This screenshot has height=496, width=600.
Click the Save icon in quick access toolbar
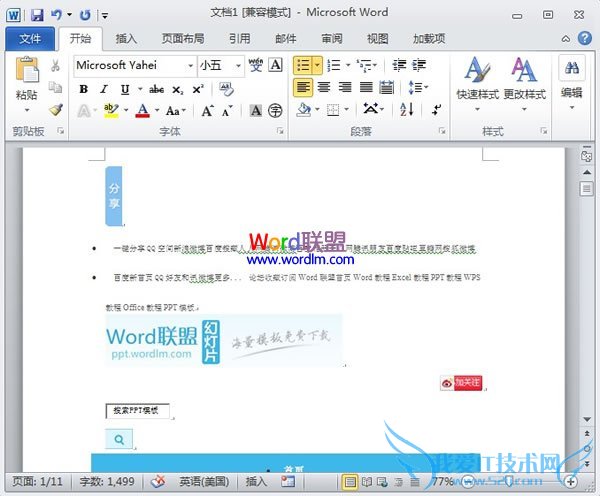(37, 15)
